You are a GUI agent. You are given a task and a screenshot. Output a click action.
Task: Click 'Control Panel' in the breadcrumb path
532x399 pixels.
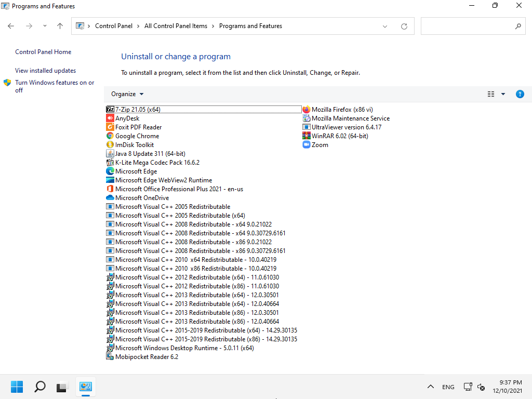pos(114,26)
